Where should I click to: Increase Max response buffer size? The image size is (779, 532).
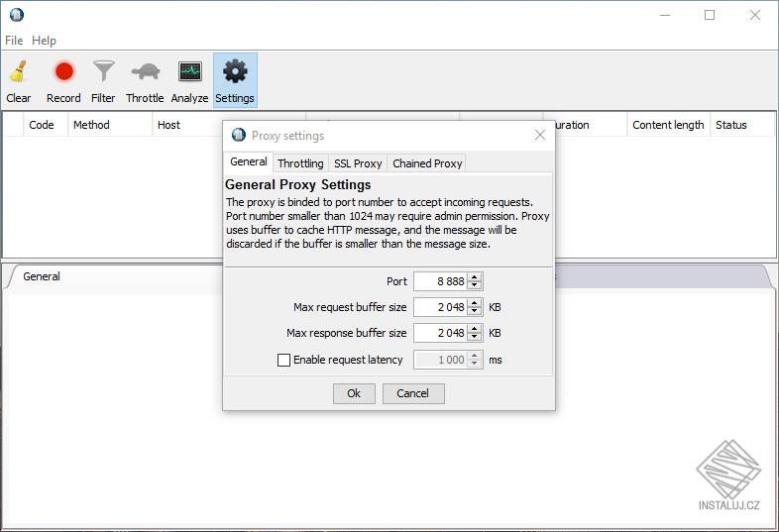tap(475, 329)
